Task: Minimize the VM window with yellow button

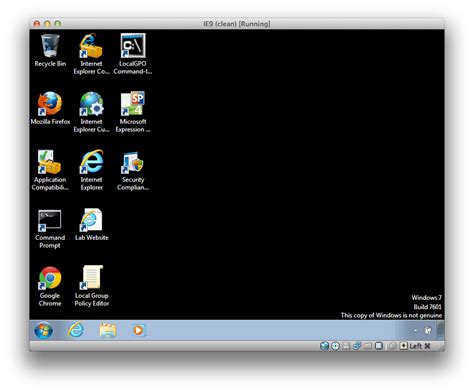Action: pos(47,24)
